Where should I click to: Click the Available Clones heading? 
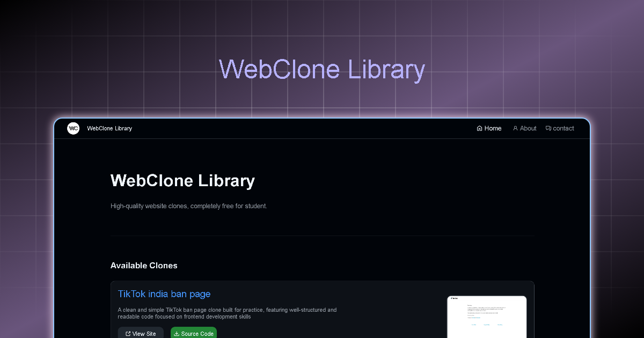pyautogui.click(x=144, y=266)
